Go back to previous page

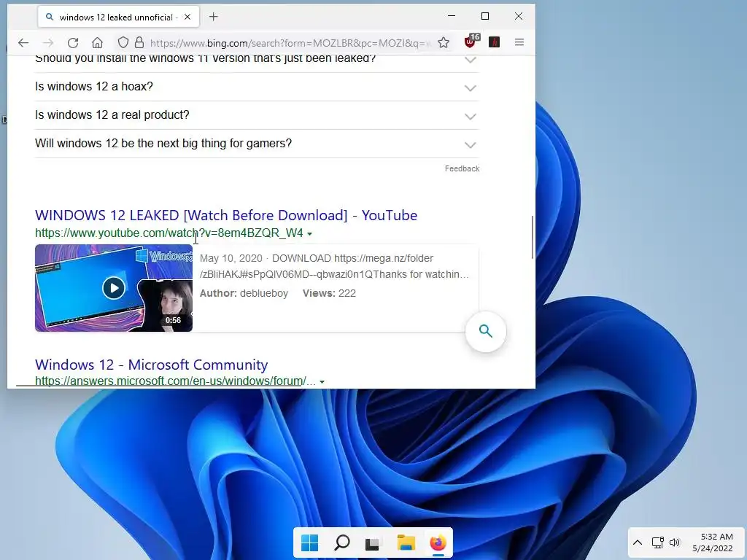point(23,43)
